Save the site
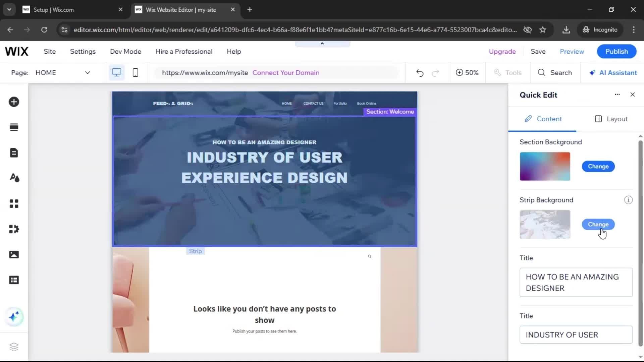Image resolution: width=644 pixels, height=362 pixels. pyautogui.click(x=538, y=52)
